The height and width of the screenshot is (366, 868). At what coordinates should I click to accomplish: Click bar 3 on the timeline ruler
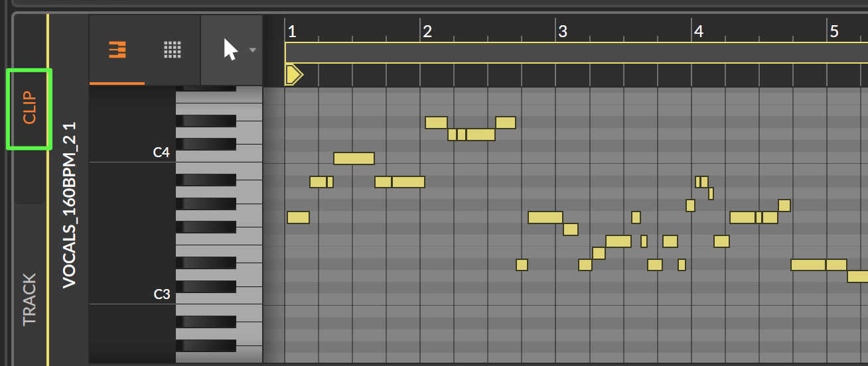[563, 31]
